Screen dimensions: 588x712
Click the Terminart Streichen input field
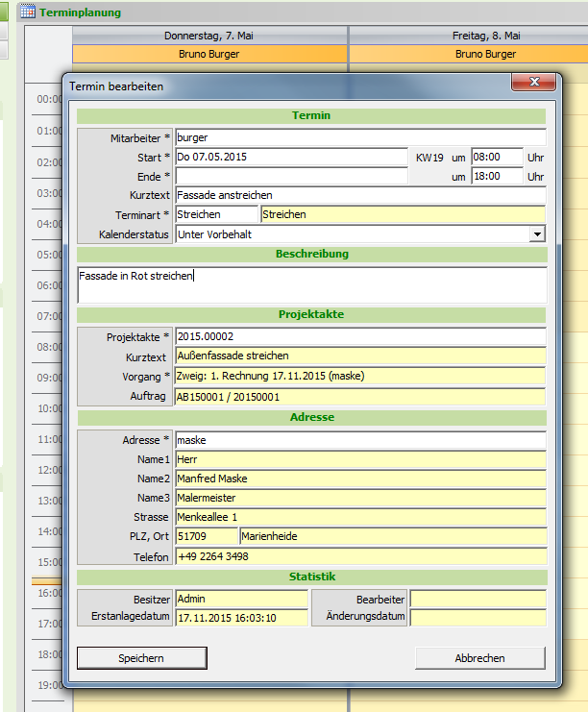coord(217,214)
